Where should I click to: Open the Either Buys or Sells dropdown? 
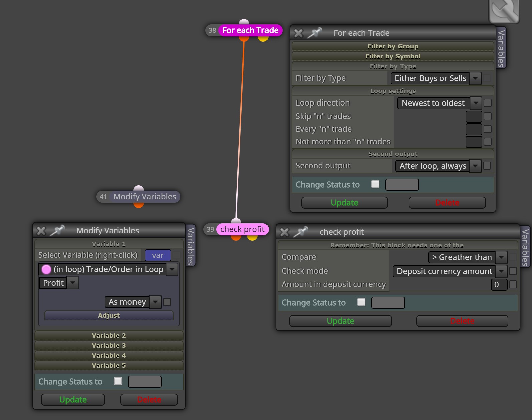pos(436,78)
